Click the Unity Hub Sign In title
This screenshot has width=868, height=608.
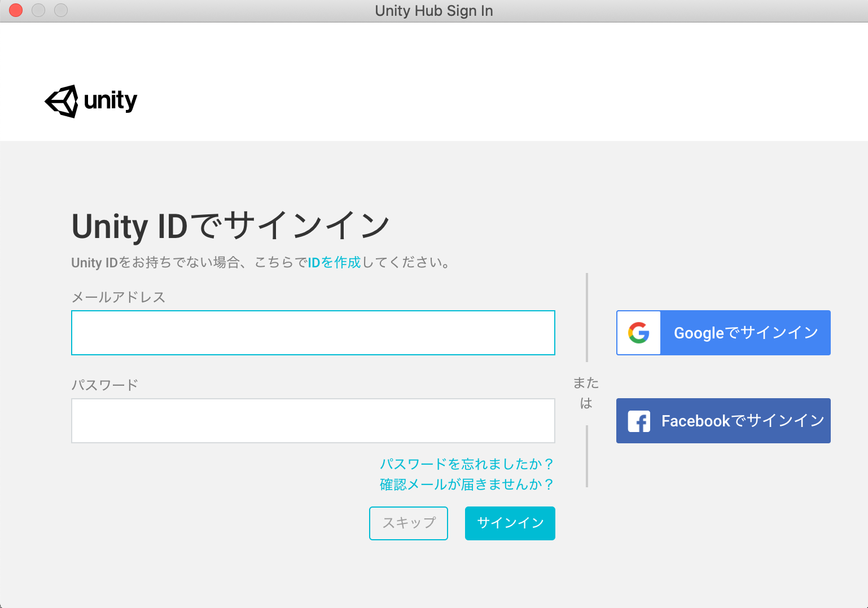434,11
